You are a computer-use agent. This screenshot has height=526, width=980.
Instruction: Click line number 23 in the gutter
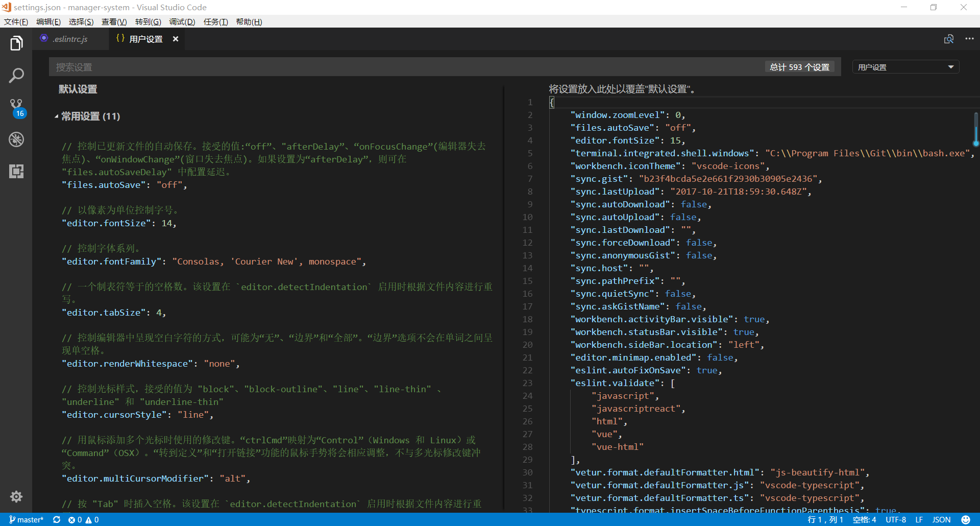click(527, 383)
